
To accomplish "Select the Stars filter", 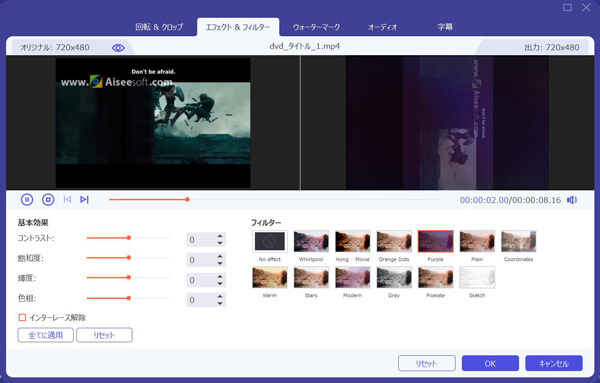I will (x=311, y=277).
